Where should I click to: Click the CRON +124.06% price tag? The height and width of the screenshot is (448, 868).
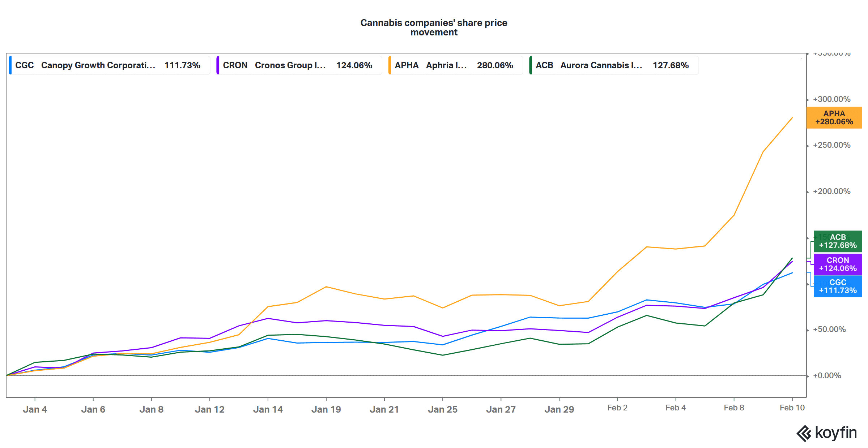point(838,264)
